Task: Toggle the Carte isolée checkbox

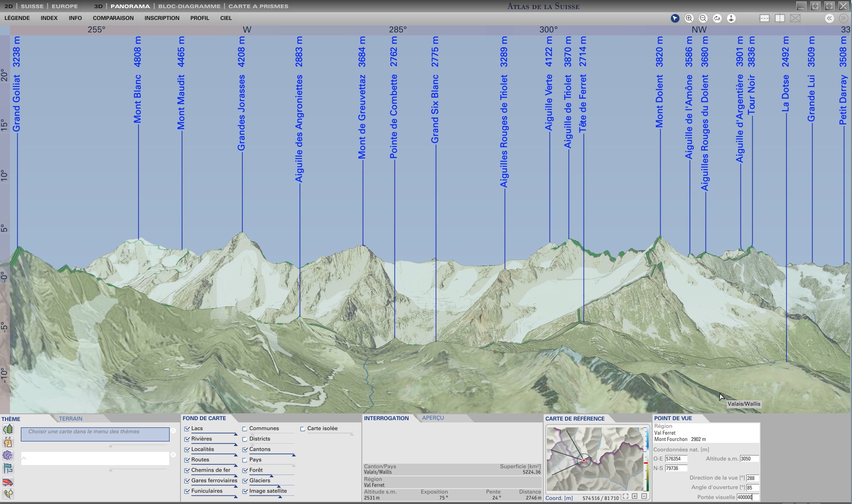Action: coord(303,429)
